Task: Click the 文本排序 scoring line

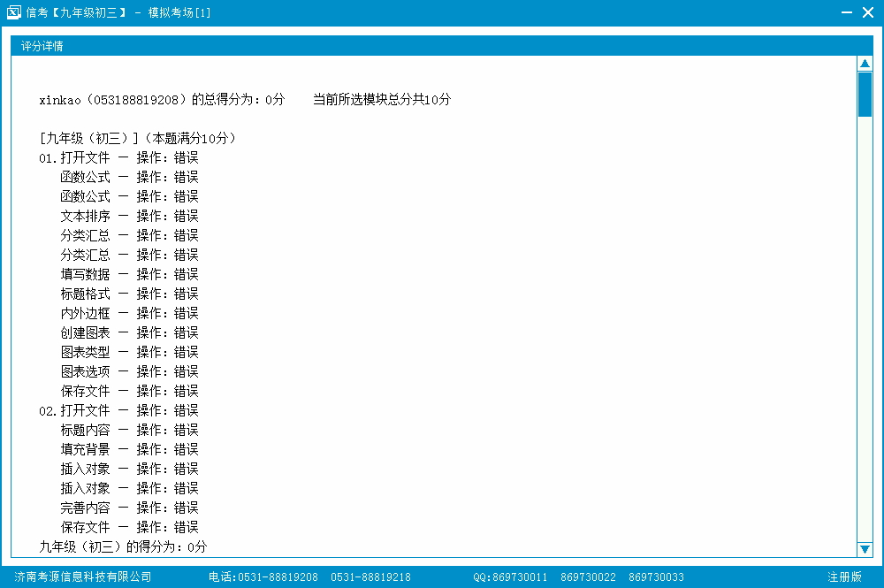Action: pos(129,216)
